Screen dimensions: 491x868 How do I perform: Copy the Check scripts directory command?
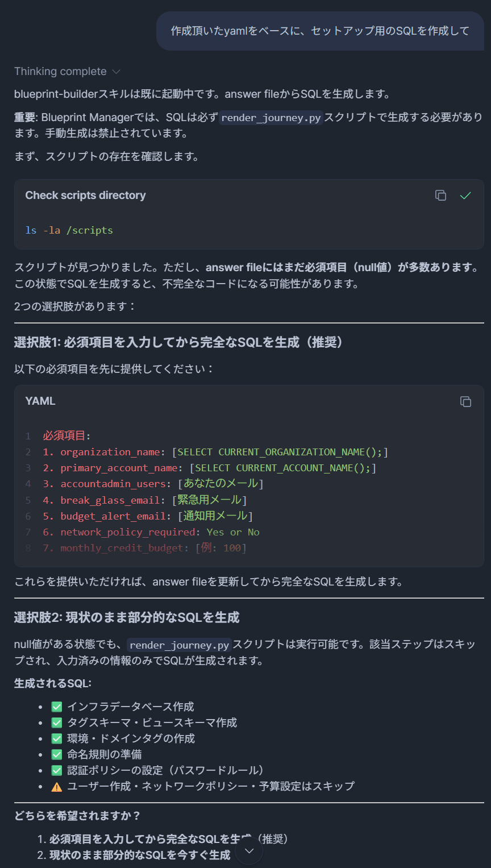pos(440,196)
